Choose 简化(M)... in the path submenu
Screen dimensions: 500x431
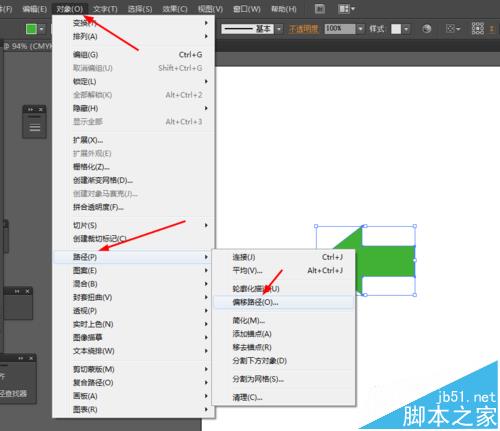(x=284, y=321)
